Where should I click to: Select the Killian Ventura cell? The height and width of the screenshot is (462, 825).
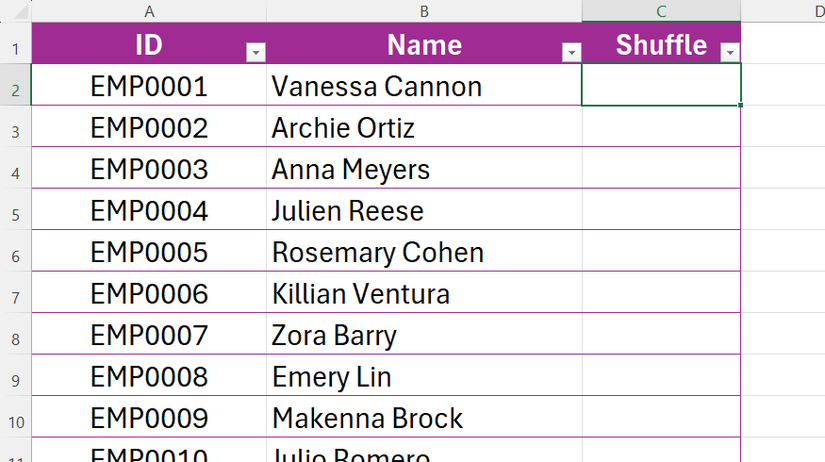tap(424, 294)
